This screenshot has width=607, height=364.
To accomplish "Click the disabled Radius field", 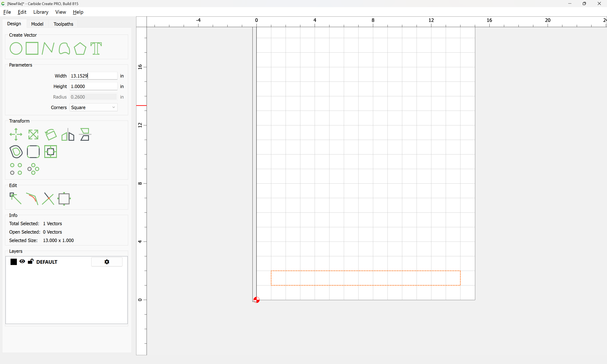I will tap(94, 97).
